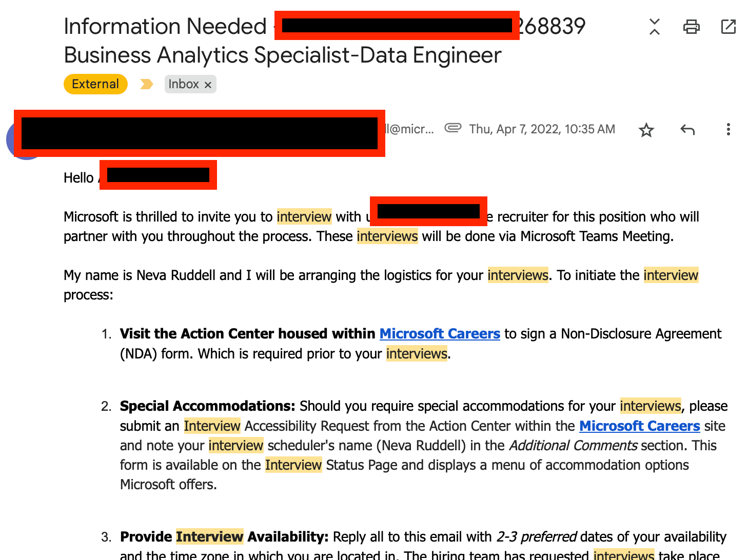This screenshot has width=748, height=560.
Task: Star this email message
Action: pyautogui.click(x=646, y=130)
